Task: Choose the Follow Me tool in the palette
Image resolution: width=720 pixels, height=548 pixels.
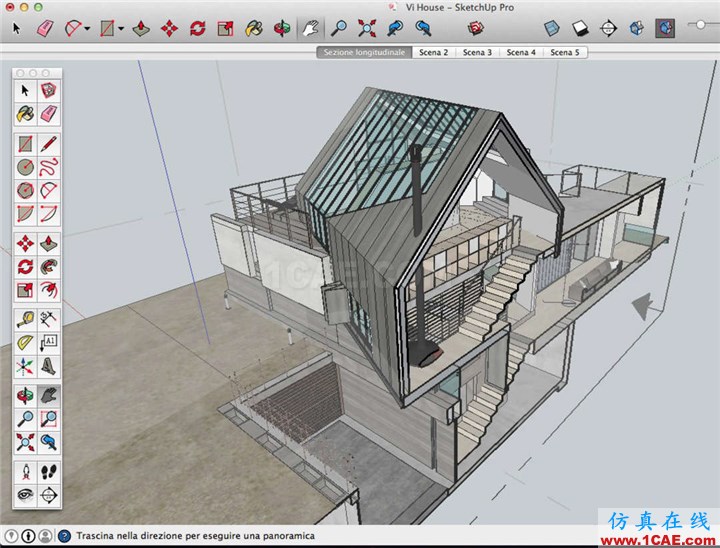Action: pyautogui.click(x=49, y=266)
